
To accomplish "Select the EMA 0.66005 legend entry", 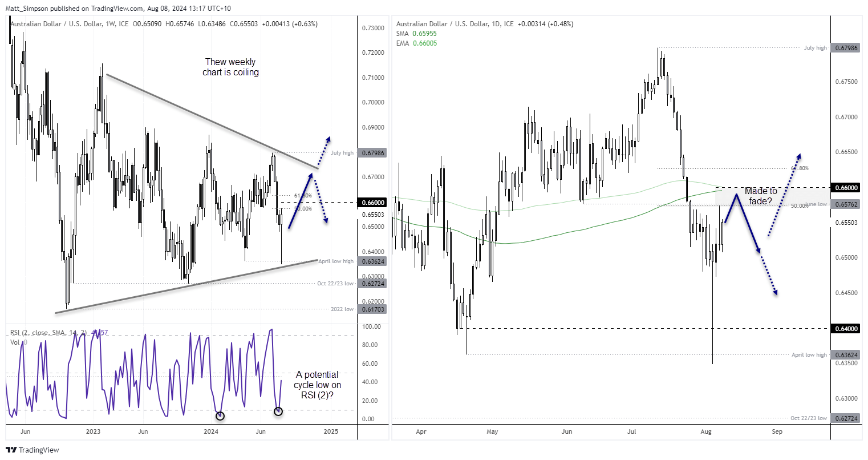I will tap(416, 43).
